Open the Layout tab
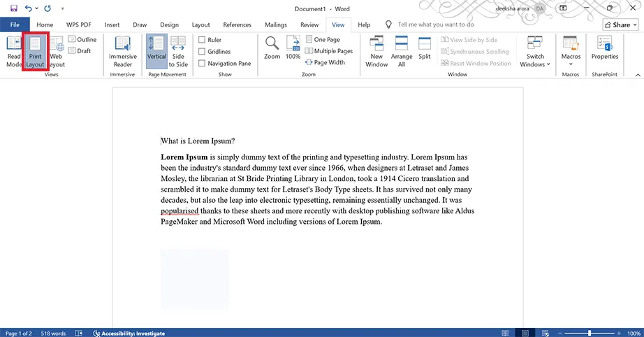644x337 pixels. click(x=201, y=24)
